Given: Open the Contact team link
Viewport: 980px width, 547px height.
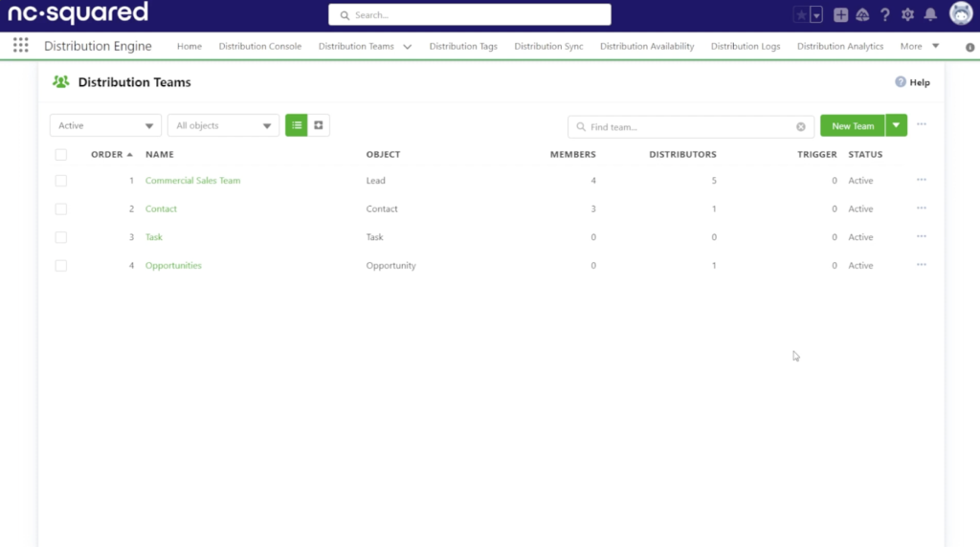Looking at the screenshot, I should [161, 208].
